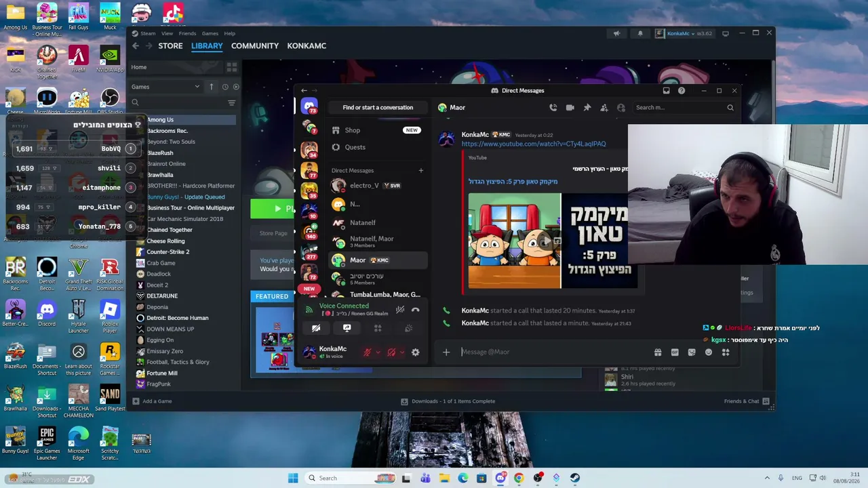Image resolution: width=868 pixels, height=488 pixels.
Task: Turn on camera in voice panel
Action: tap(316, 328)
